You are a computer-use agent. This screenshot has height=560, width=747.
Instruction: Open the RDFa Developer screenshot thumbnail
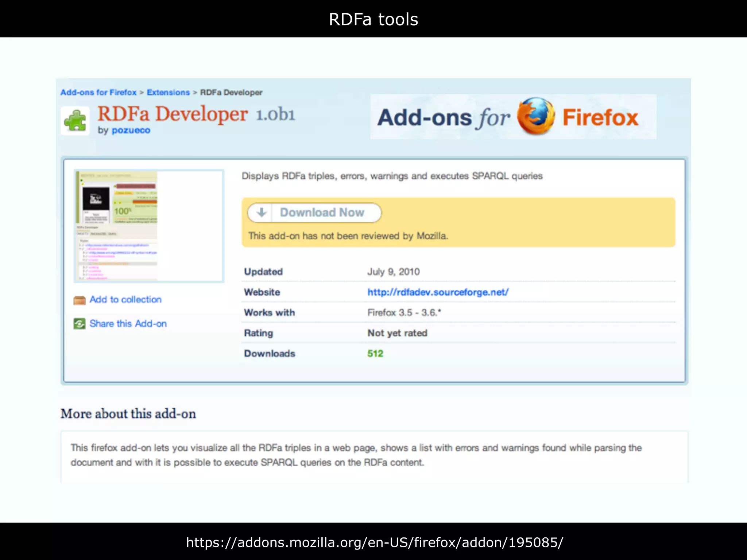click(x=149, y=226)
